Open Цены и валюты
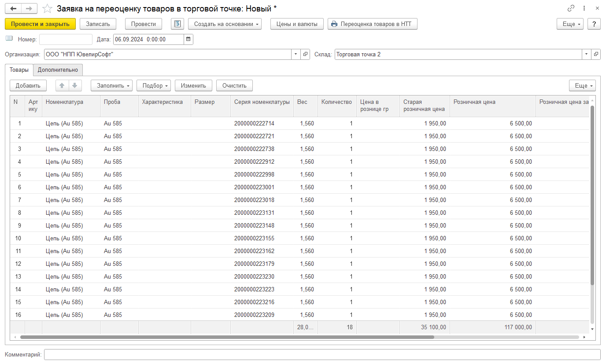 pyautogui.click(x=297, y=24)
